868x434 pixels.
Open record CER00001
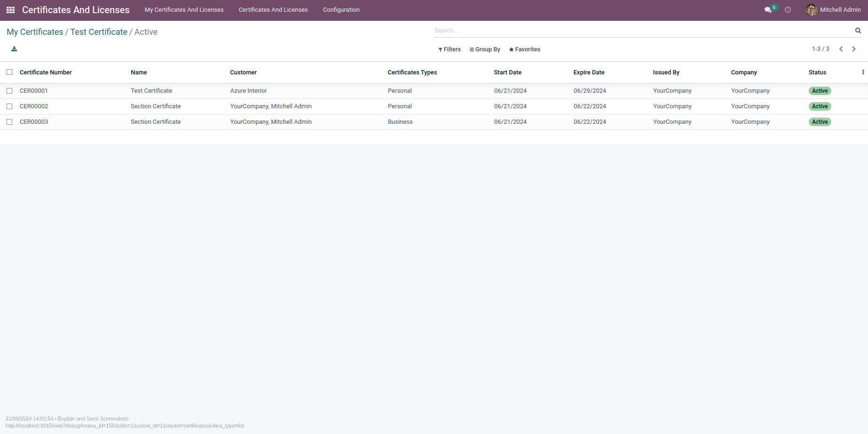tap(34, 91)
